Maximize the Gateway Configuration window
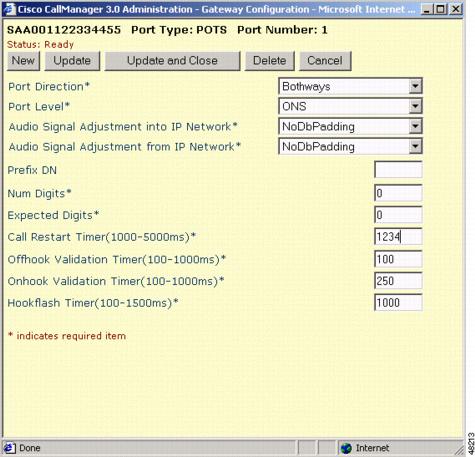The height and width of the screenshot is (457, 475). pos(441,9)
